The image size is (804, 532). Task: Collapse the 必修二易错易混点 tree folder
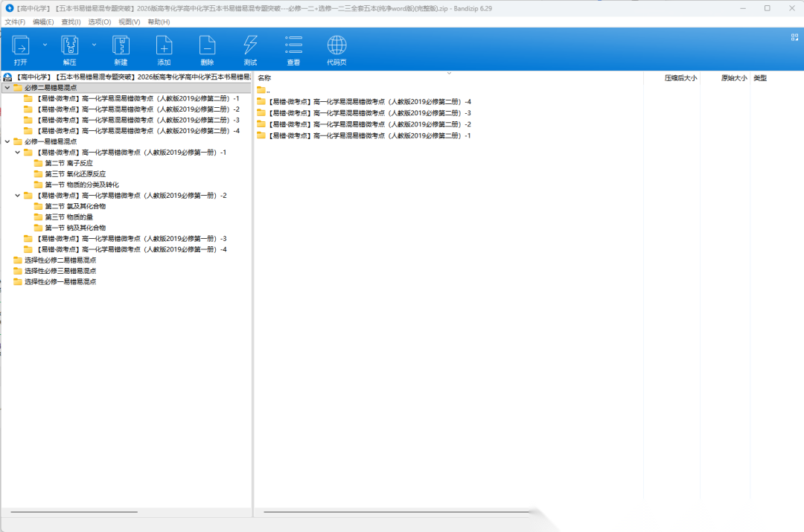coord(7,88)
